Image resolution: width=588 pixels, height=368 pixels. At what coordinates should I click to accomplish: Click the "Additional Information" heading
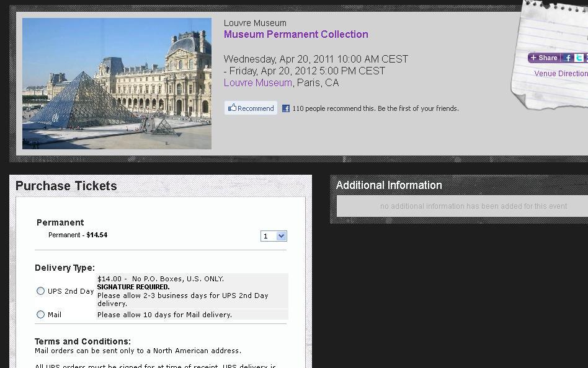389,185
